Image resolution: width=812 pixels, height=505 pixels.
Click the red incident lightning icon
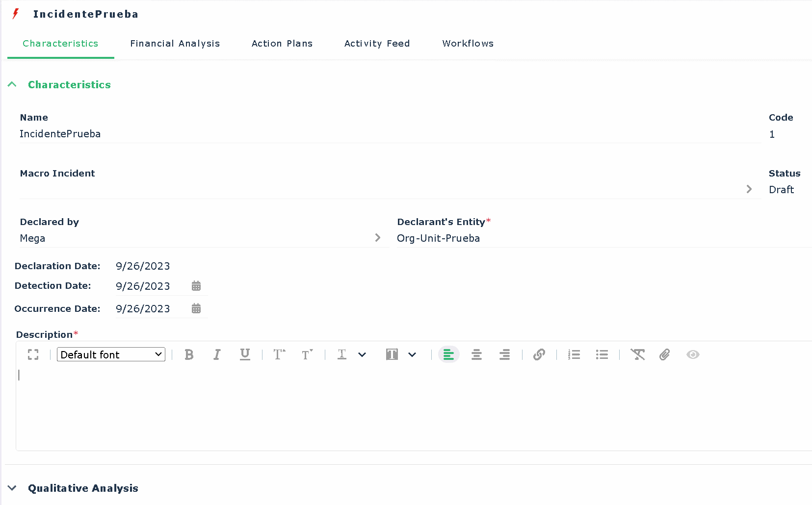16,14
